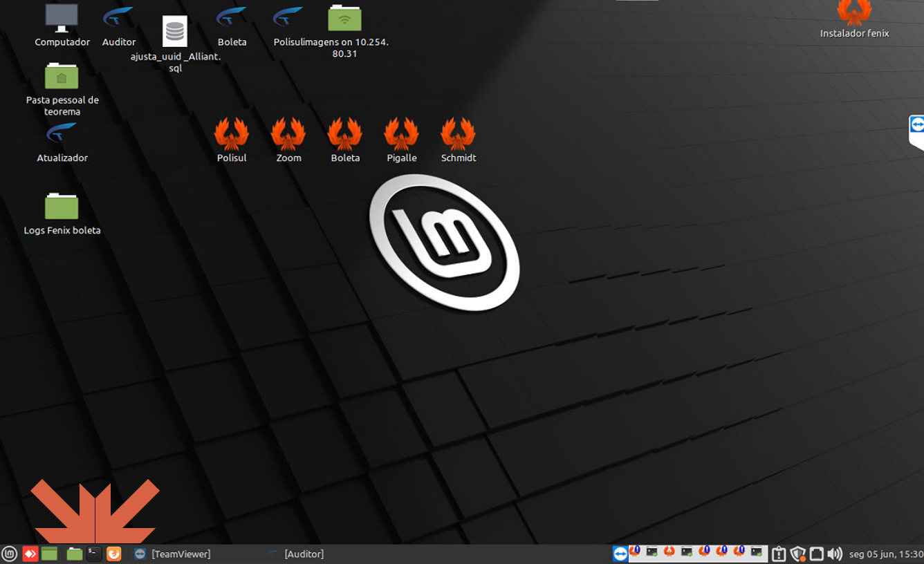This screenshot has height=564, width=924.
Task: Click the TeamViewer system tray icon
Action: [x=620, y=554]
